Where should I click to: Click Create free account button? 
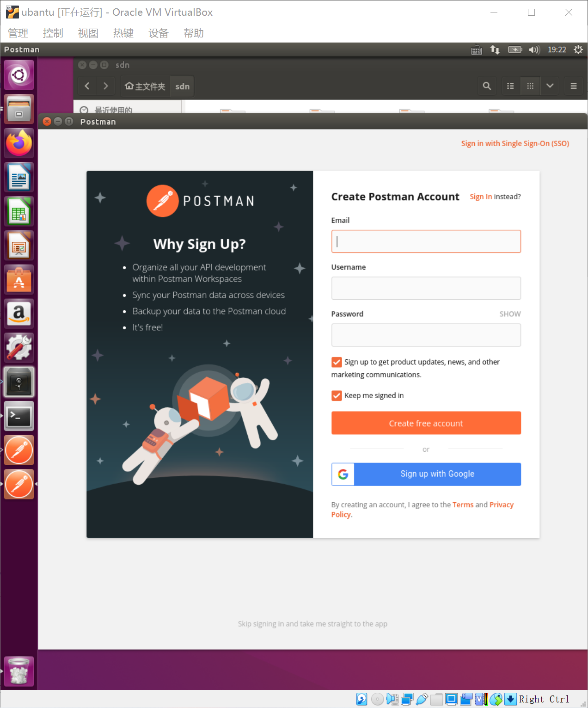426,423
